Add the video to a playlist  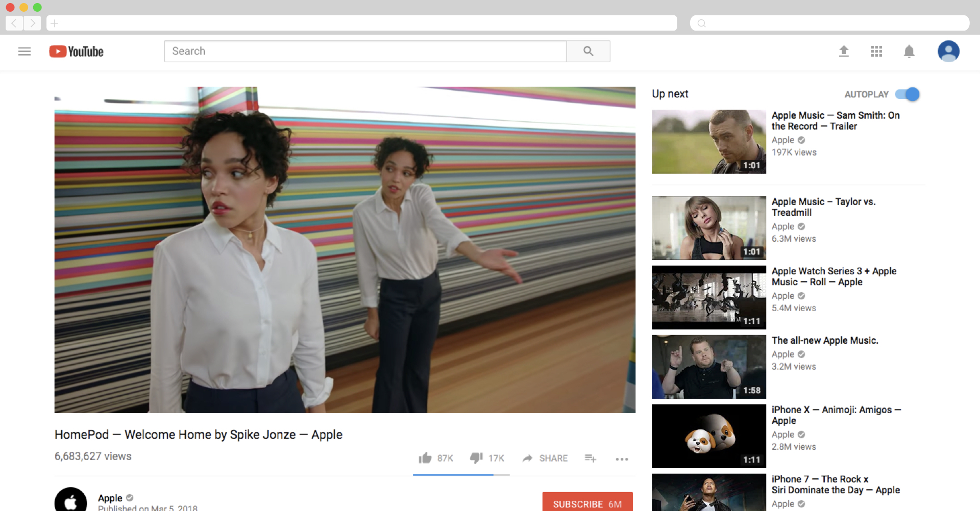[590, 458]
